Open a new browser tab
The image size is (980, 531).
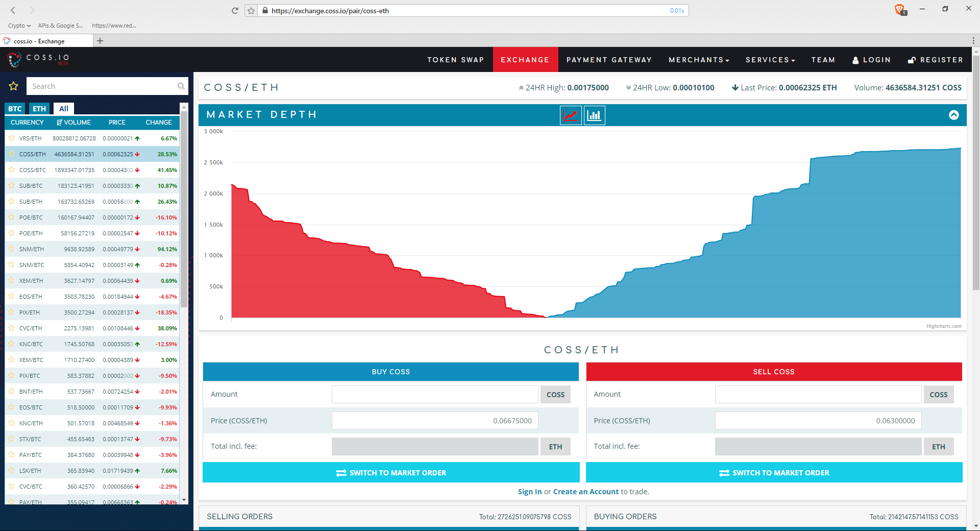click(100, 41)
